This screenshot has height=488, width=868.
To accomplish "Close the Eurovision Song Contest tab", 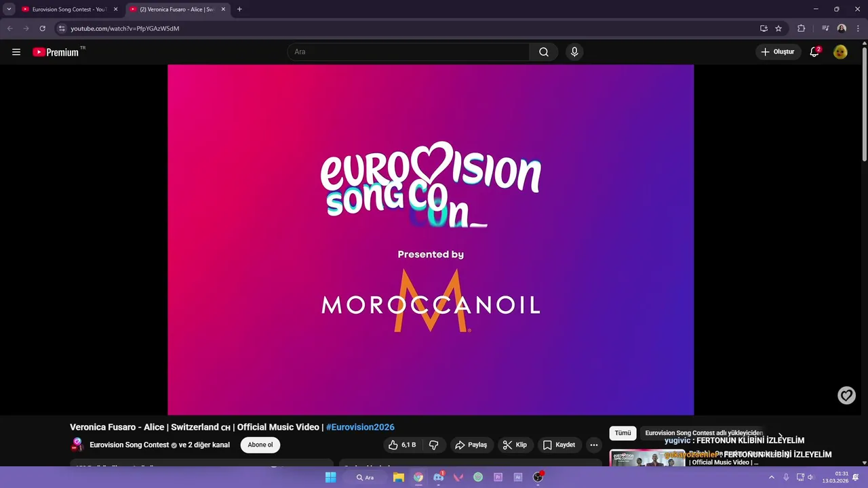I will pyautogui.click(x=115, y=9).
